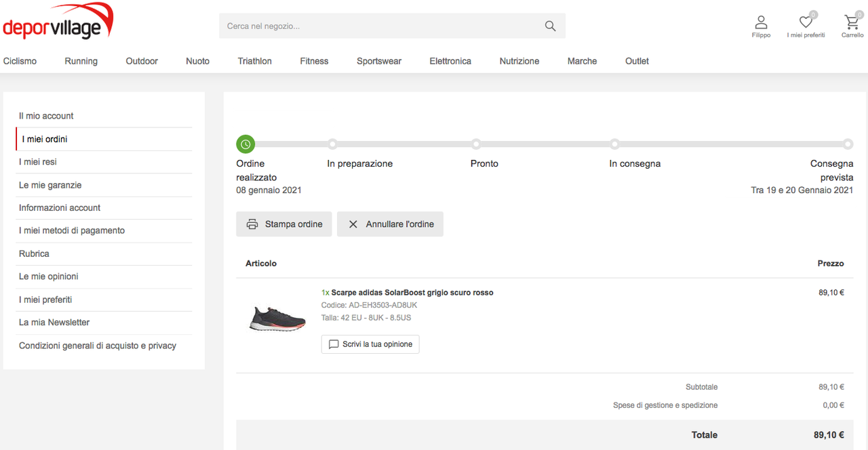Screen dimensions: 868x450
Task: Click the Subtotale label
Action: click(x=701, y=387)
